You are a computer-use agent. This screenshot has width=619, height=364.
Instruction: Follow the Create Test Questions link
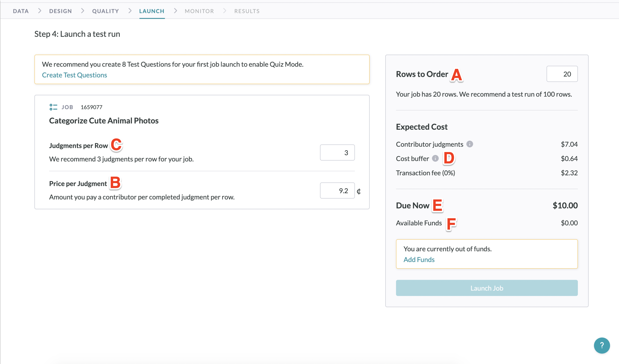tap(74, 75)
